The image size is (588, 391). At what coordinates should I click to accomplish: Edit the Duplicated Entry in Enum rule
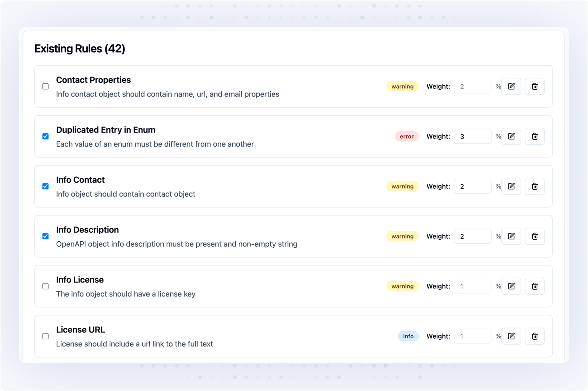pyautogui.click(x=511, y=136)
